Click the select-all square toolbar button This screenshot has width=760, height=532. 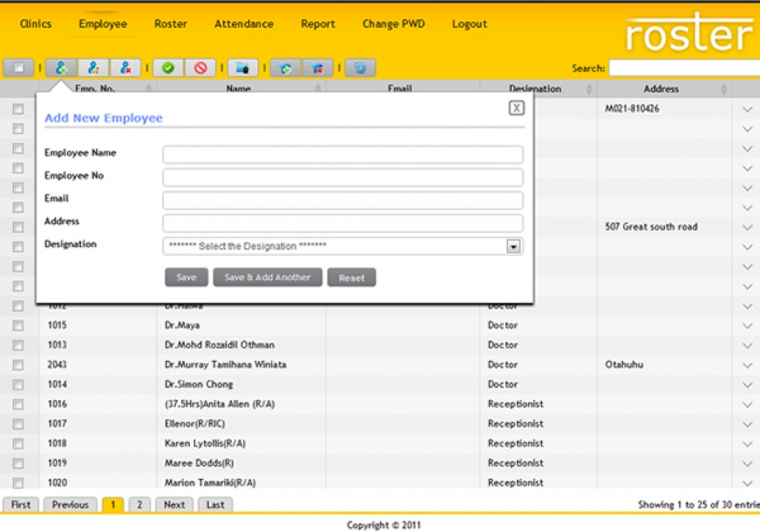coord(18,68)
